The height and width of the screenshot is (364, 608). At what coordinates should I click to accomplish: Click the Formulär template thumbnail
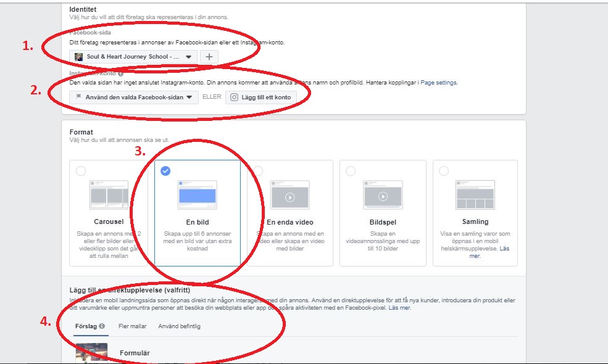tap(91, 353)
